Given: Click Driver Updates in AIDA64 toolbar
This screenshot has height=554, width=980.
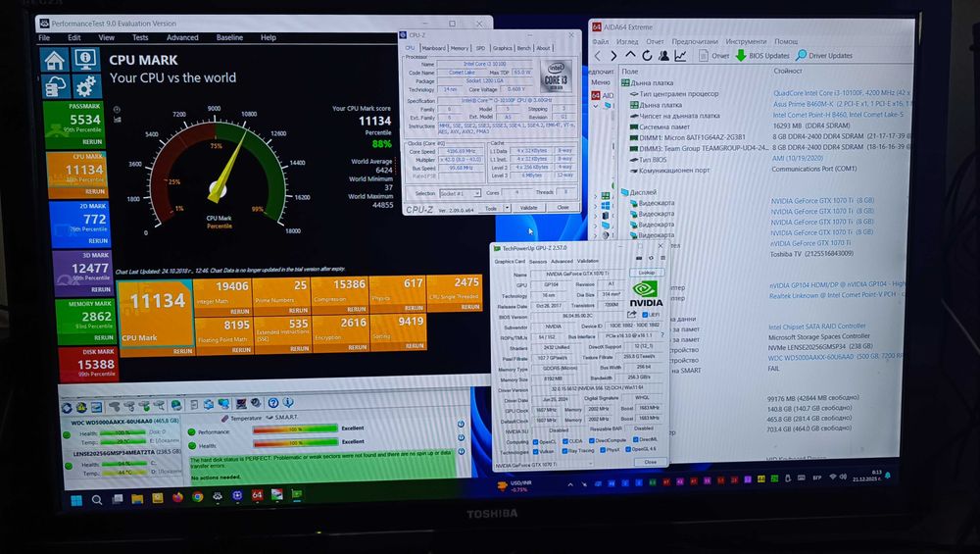Looking at the screenshot, I should tap(824, 56).
